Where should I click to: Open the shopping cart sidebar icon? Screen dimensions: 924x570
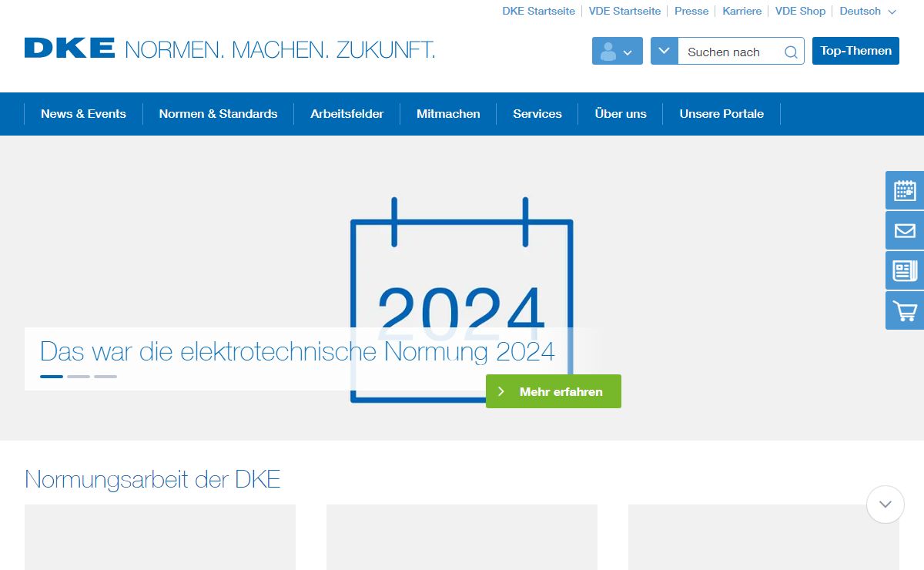[905, 310]
